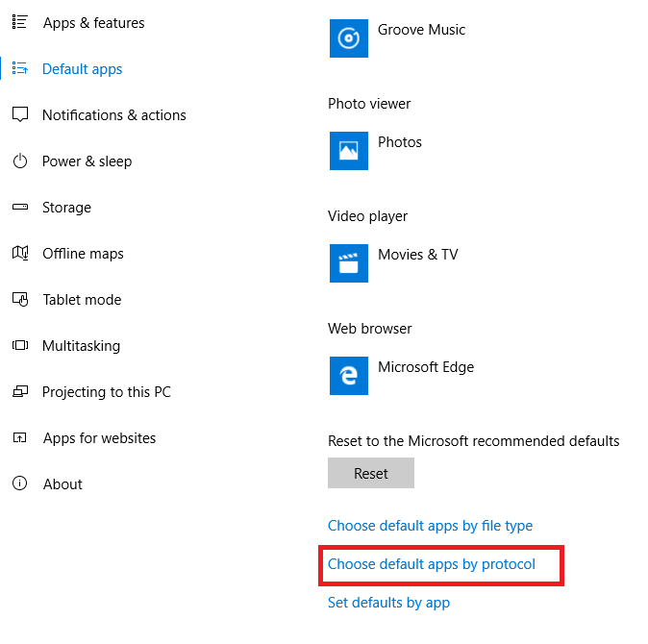Open the Offline maps icon
Screen dimensions: 648x644
coord(20,254)
